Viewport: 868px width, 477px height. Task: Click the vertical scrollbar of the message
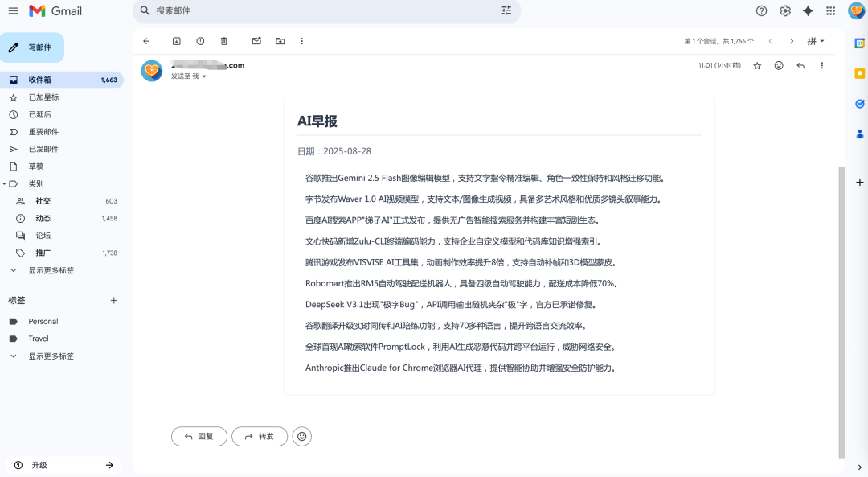[x=841, y=312]
